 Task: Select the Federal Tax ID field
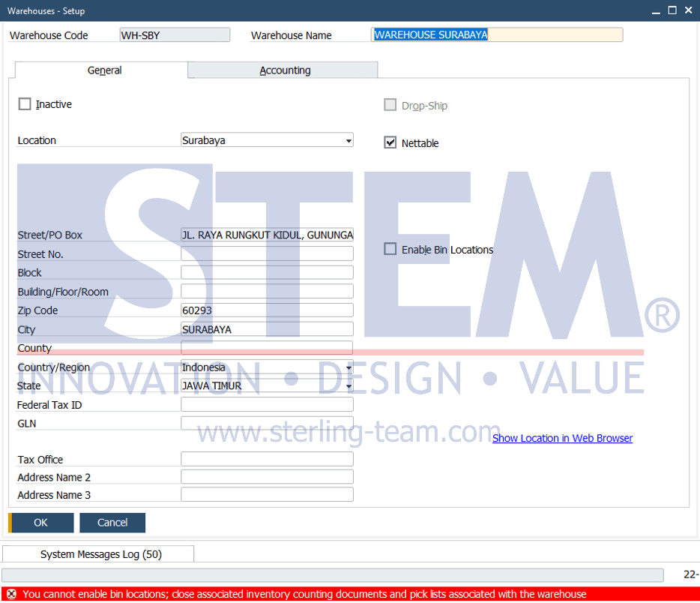click(x=267, y=405)
